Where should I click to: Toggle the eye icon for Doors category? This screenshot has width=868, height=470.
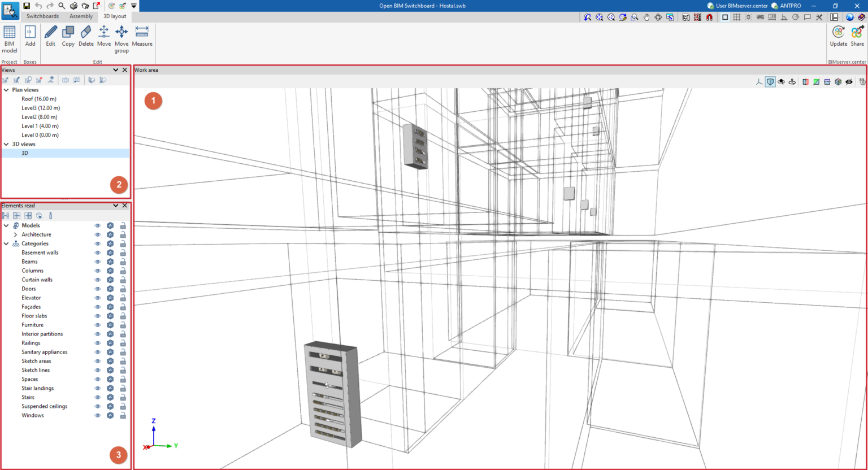click(x=97, y=289)
